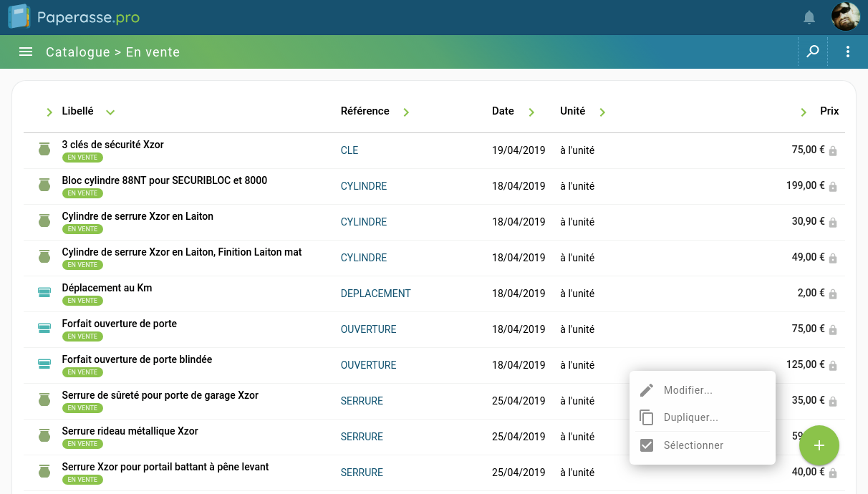Viewport: 868px width, 494px height.
Task: Select Modifier... from the context menu
Action: pos(688,390)
